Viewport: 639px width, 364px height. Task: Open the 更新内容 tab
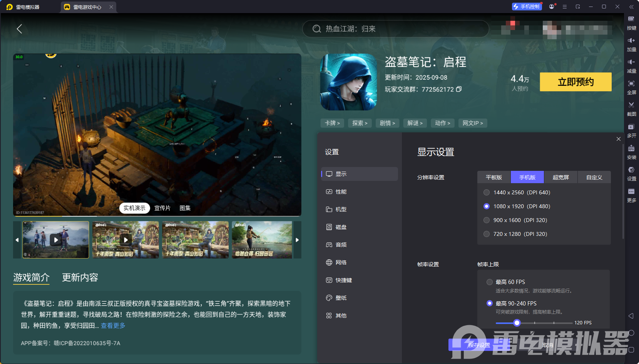coord(80,277)
